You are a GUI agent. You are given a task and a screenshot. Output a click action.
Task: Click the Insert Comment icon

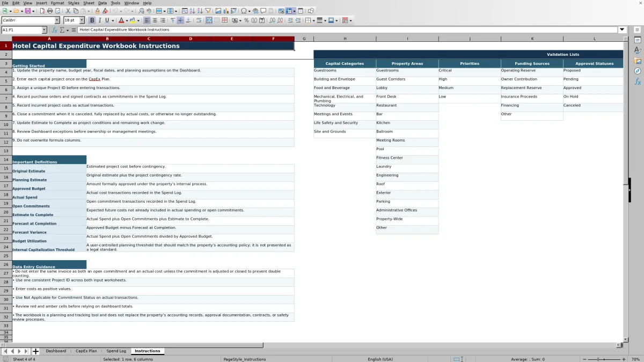click(x=264, y=11)
